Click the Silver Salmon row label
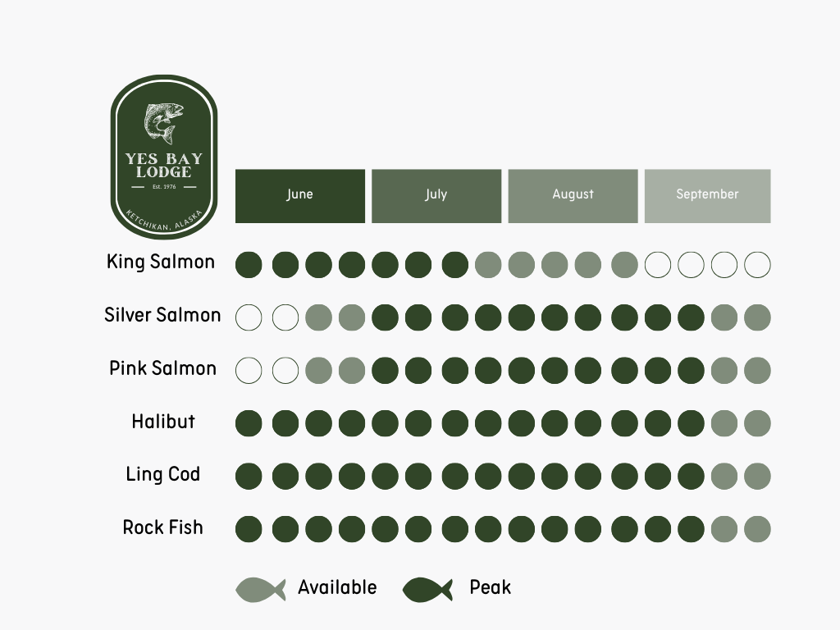Image resolution: width=840 pixels, height=630 pixels. tap(162, 315)
